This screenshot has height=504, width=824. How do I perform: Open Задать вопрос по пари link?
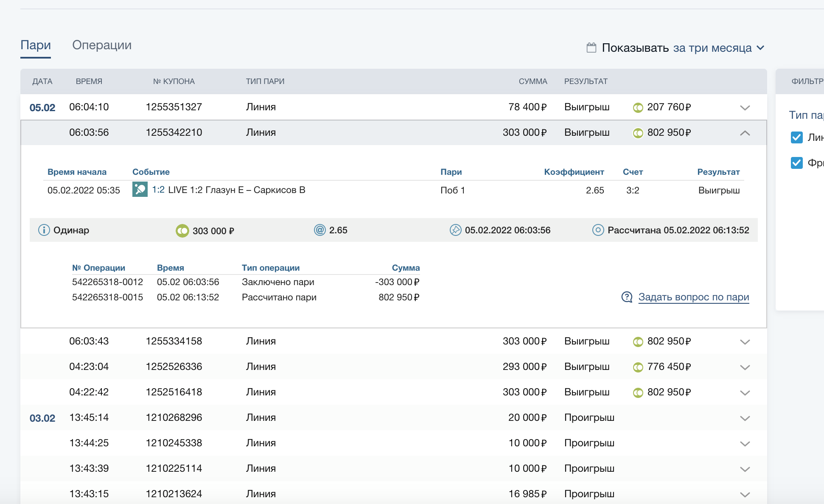click(x=693, y=297)
